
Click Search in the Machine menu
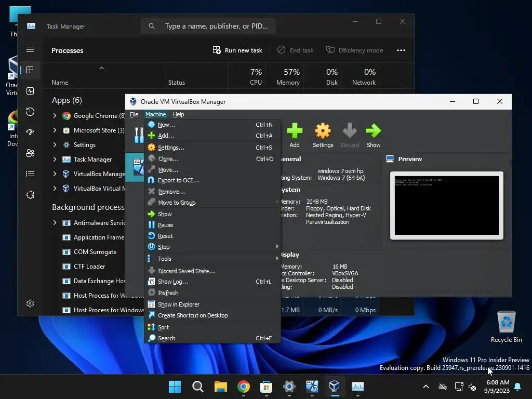pyautogui.click(x=212, y=338)
